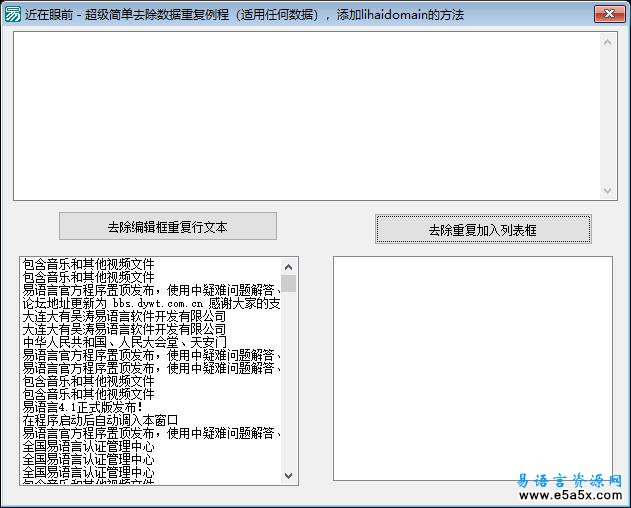Select row 中华人民共和国、人民大会堂、天安门
The width and height of the screenshot is (631, 508).
point(151,342)
